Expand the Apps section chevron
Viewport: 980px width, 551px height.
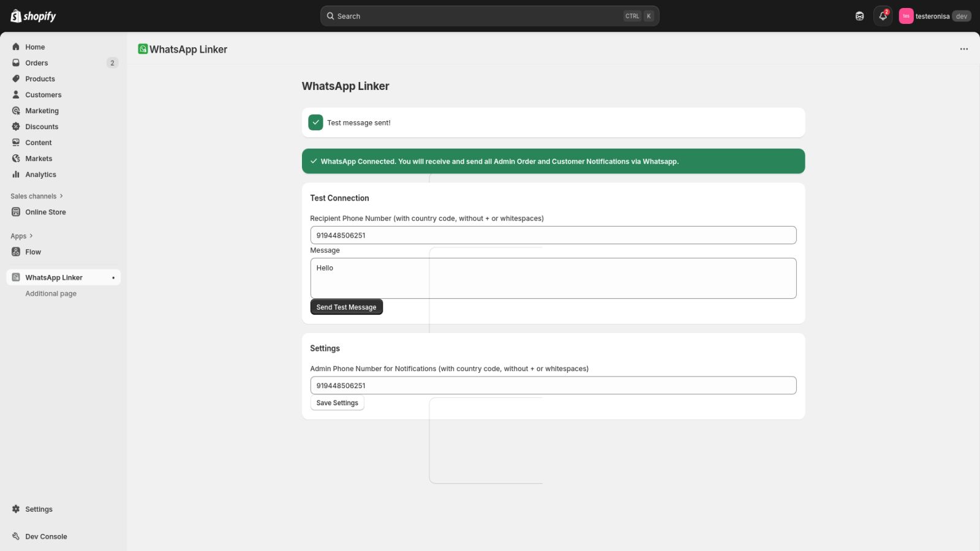pos(31,236)
